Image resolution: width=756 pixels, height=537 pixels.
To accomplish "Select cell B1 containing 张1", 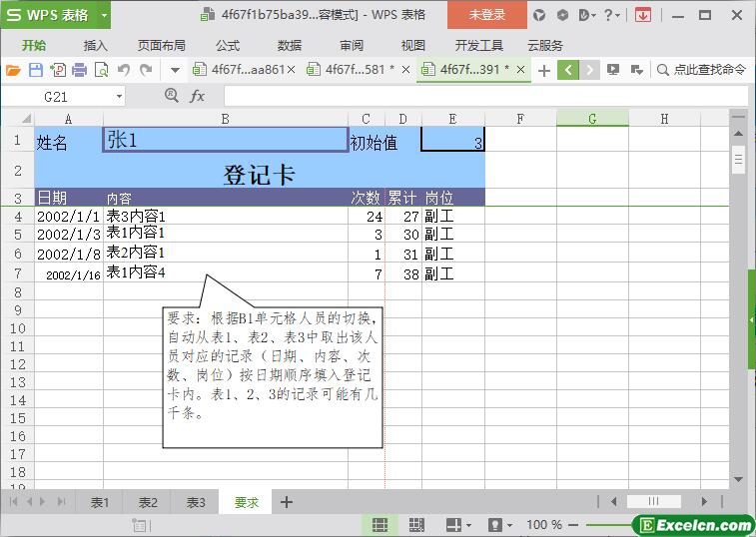I will 225,140.
